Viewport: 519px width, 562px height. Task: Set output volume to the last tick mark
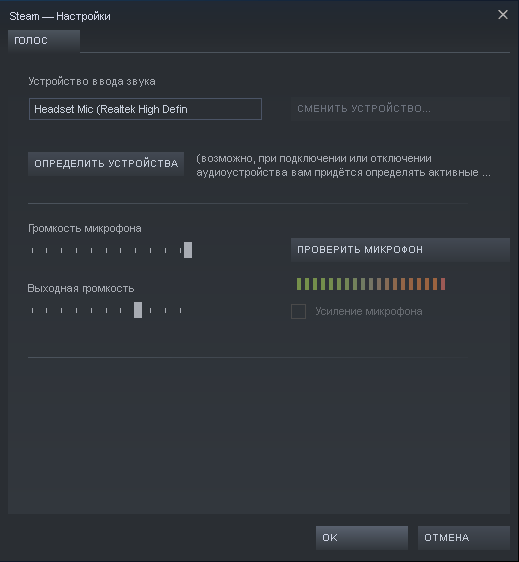(181, 310)
